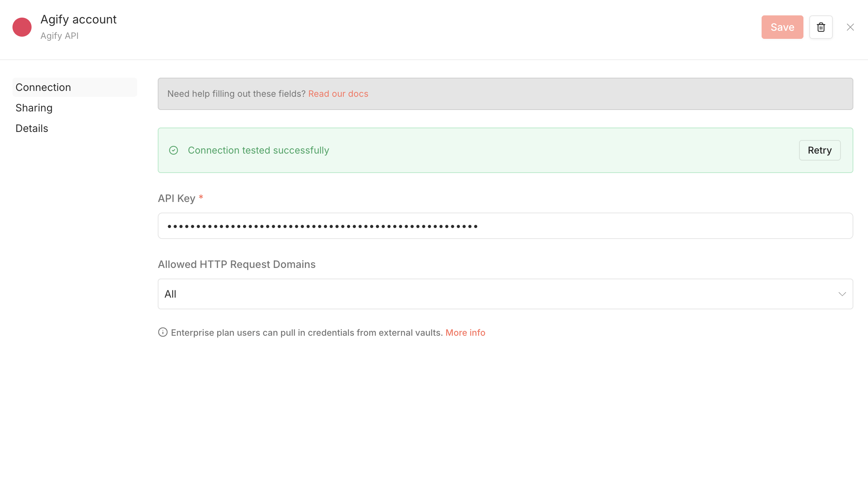Save the Agify credential
868x497 pixels.
tap(782, 27)
